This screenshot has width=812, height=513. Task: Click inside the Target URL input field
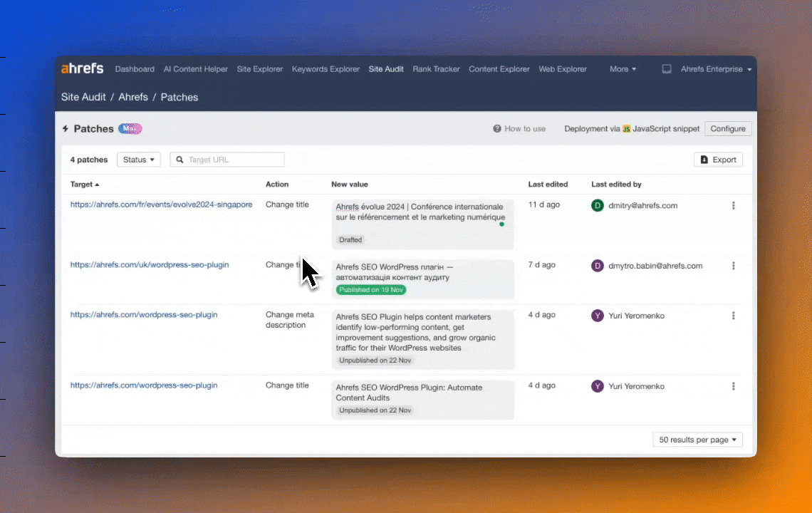coord(228,160)
